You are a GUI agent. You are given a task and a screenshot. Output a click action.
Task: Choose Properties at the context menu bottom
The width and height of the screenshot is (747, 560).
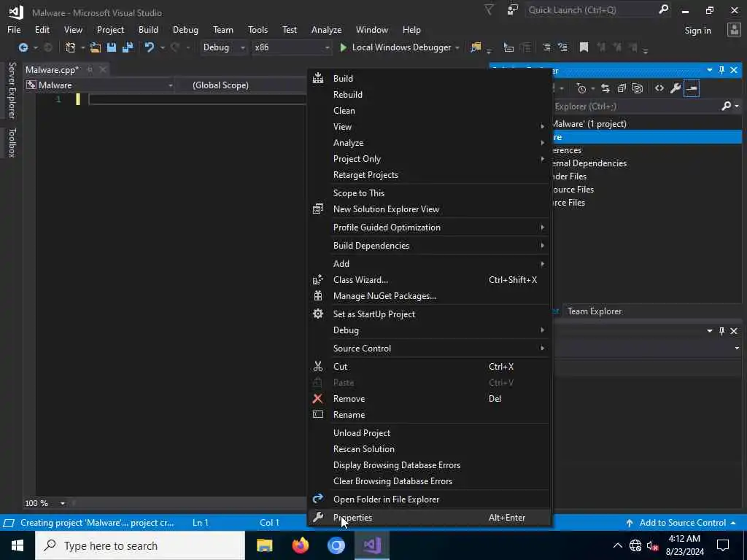coord(430,518)
